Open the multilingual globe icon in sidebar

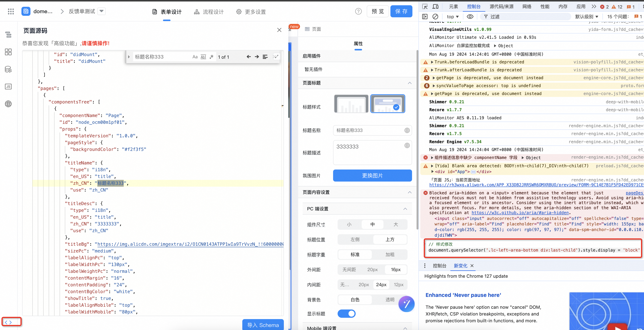(8, 104)
